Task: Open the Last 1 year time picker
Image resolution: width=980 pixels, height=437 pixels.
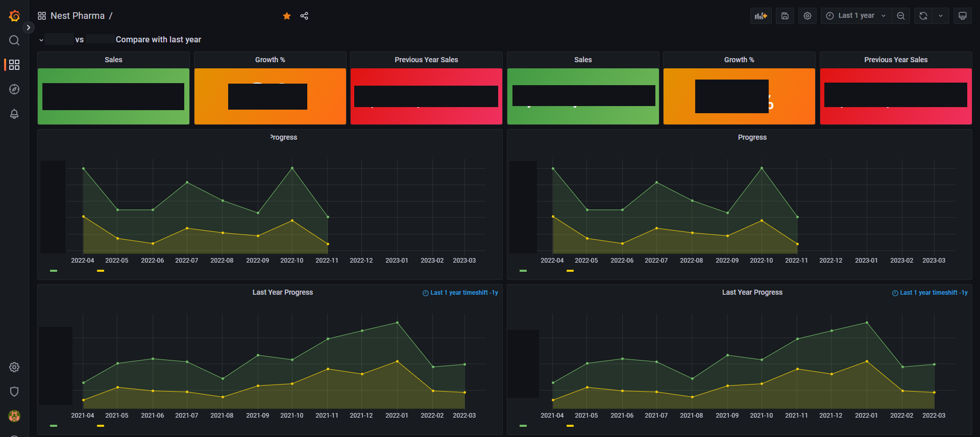Action: (x=855, y=16)
